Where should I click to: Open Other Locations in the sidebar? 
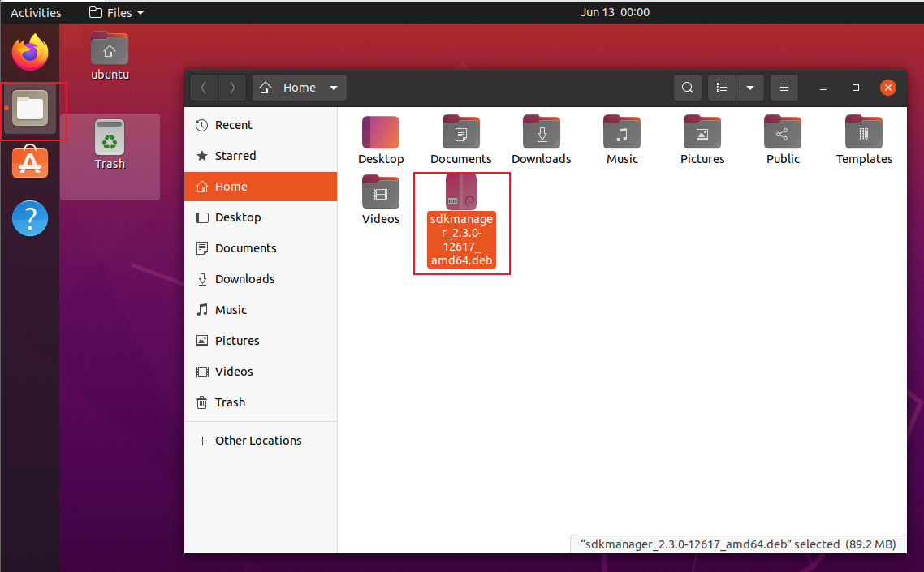pos(261,441)
